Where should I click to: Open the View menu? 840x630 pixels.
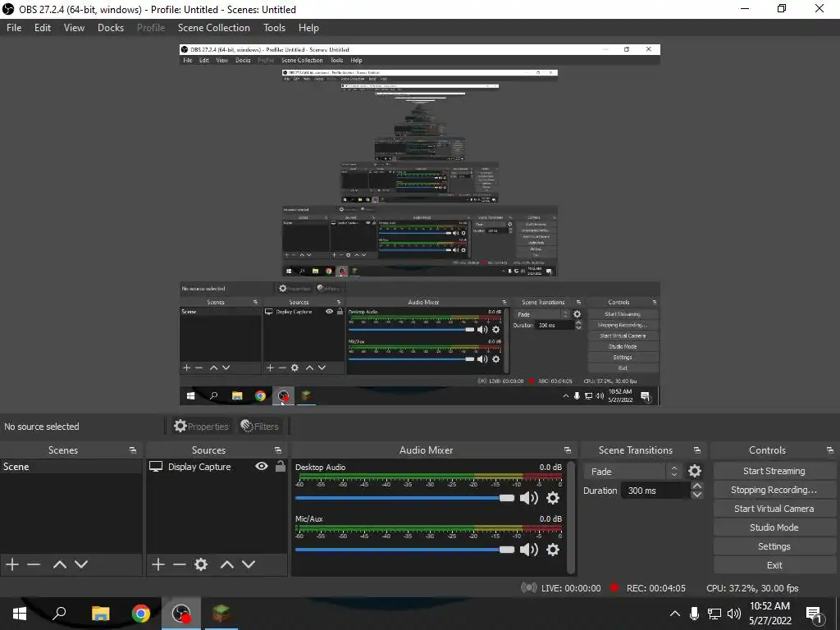(x=74, y=28)
